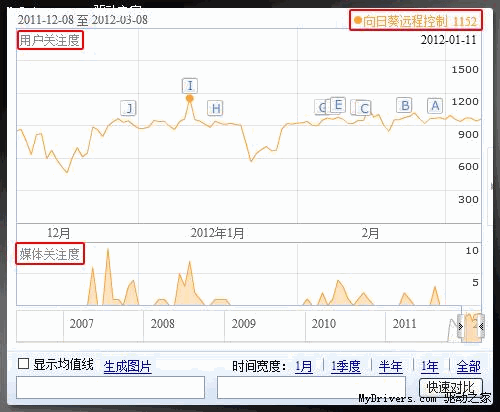Screen dimensions: 500x412
Task: Set time width to 全部
Action: pyautogui.click(x=469, y=367)
